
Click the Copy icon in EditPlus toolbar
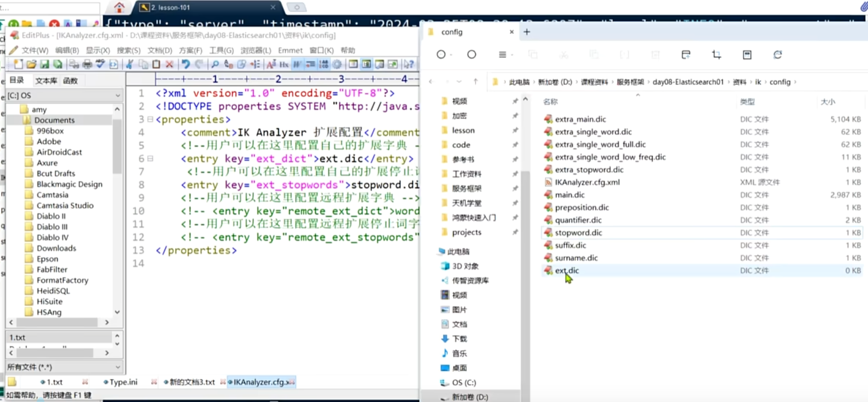[x=144, y=64]
